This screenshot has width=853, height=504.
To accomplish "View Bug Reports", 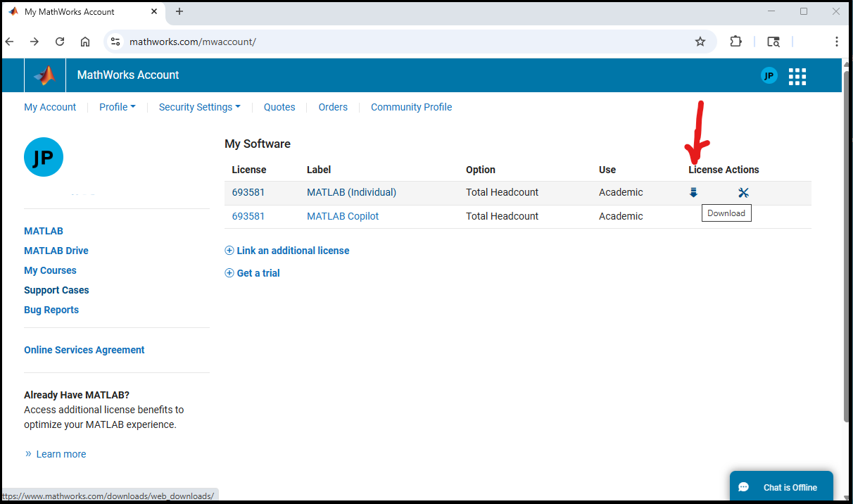I will (x=51, y=310).
